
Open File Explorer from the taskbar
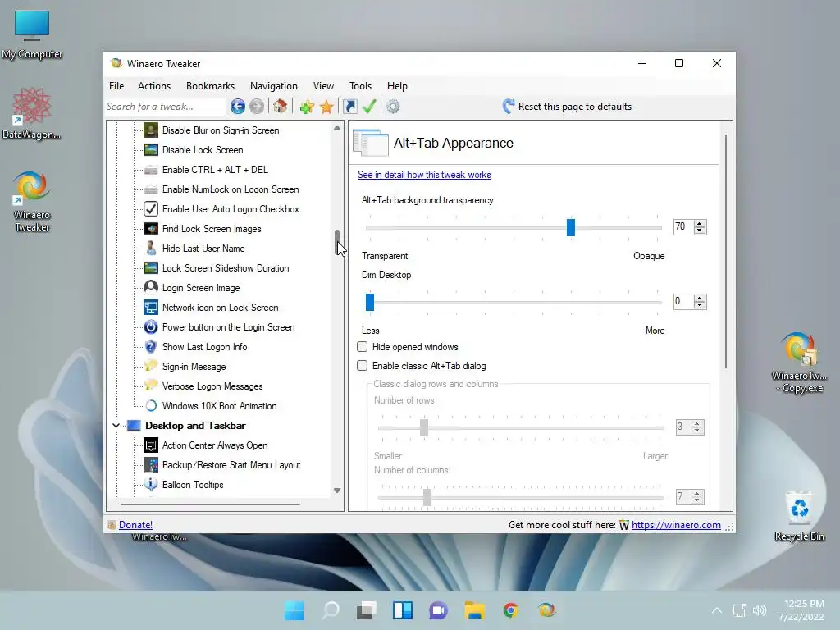point(475,610)
